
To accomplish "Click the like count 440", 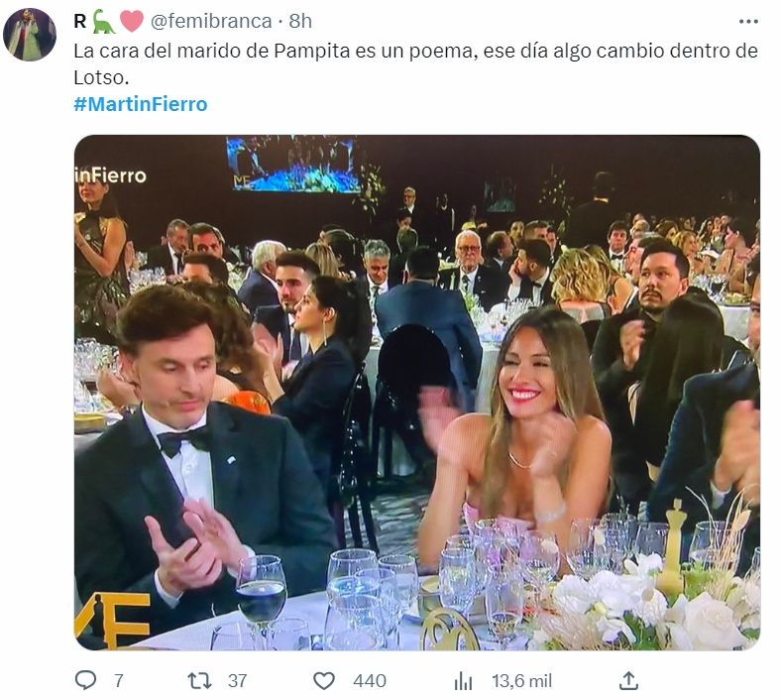I will click(369, 680).
